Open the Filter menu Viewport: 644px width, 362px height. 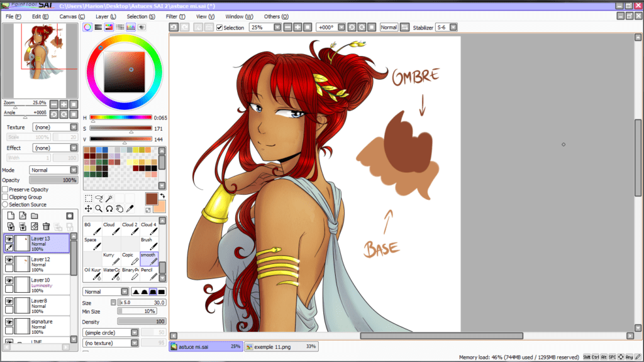175,16
